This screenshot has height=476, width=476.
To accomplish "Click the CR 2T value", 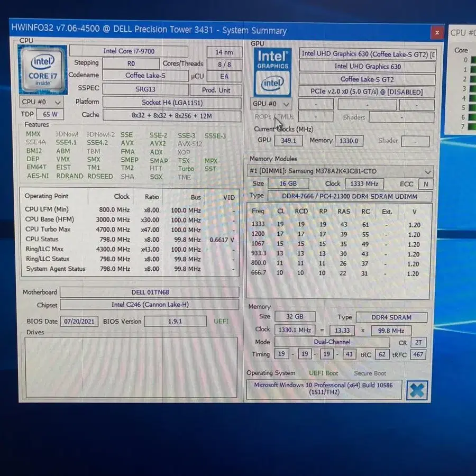I will pos(418,342).
